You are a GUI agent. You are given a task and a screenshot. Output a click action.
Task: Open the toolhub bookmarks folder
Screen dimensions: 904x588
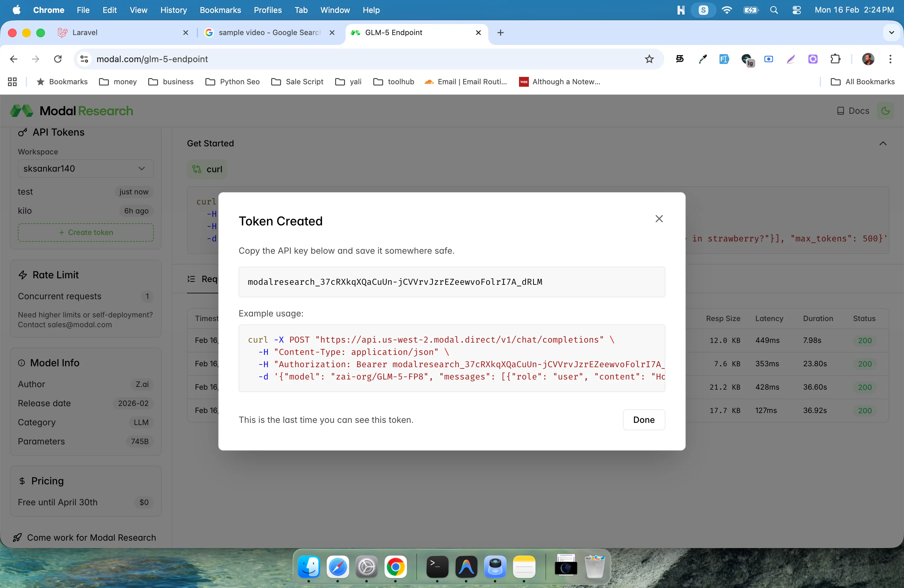tap(394, 82)
